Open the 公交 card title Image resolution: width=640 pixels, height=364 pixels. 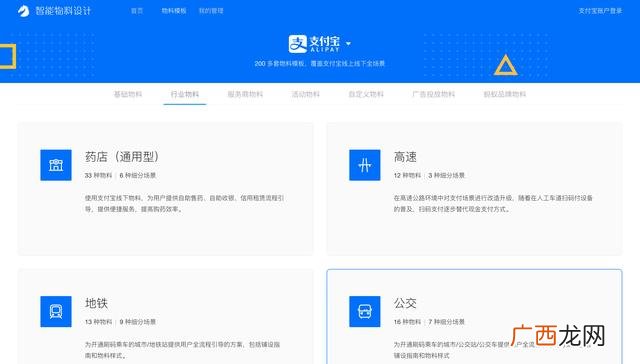pyautogui.click(x=405, y=303)
